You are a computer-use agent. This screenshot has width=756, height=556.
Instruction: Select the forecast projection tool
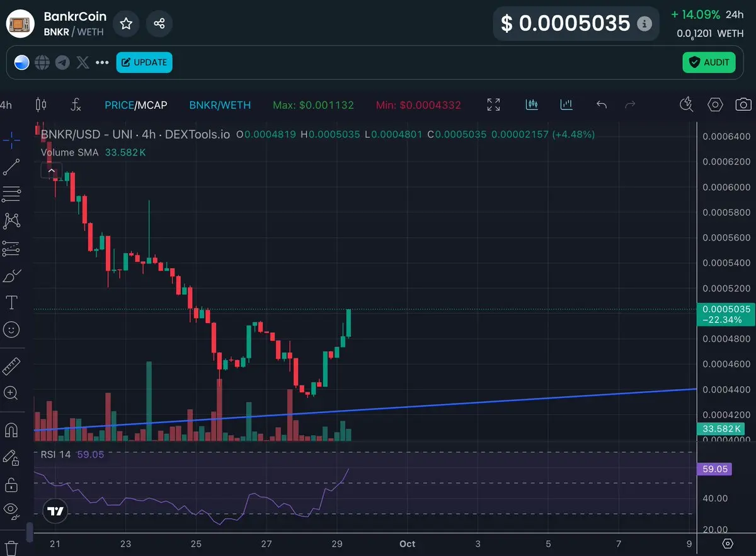tap(11, 249)
